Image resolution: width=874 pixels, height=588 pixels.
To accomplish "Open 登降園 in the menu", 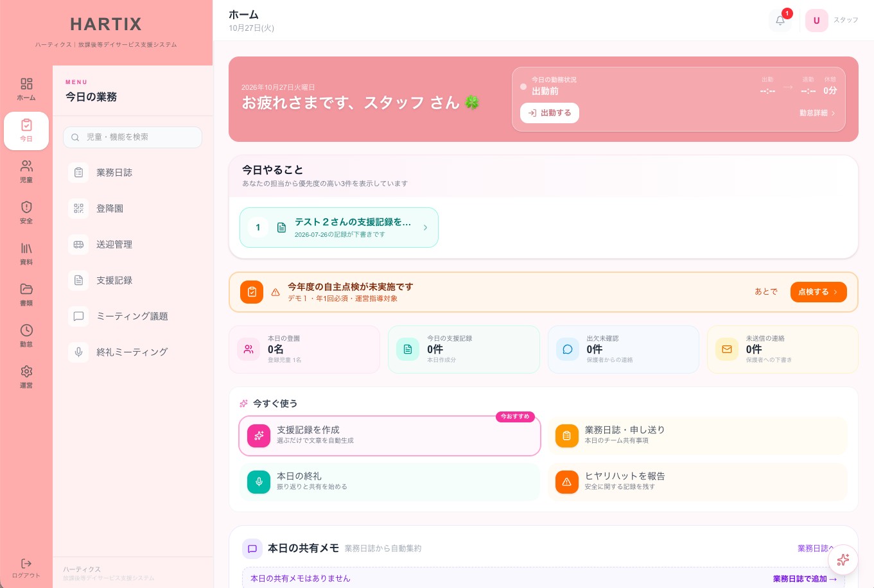I will (132, 209).
